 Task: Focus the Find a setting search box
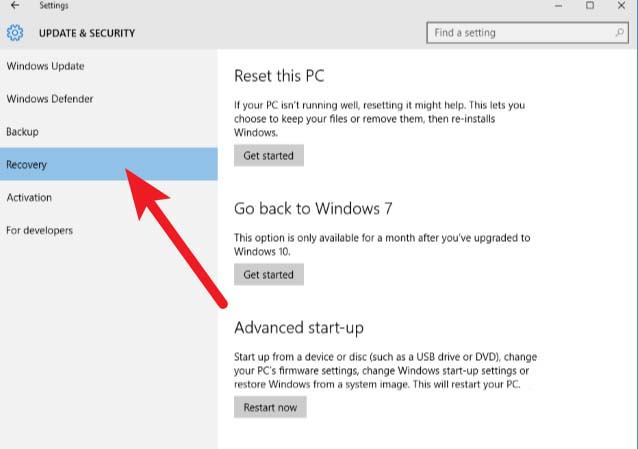tap(520, 33)
